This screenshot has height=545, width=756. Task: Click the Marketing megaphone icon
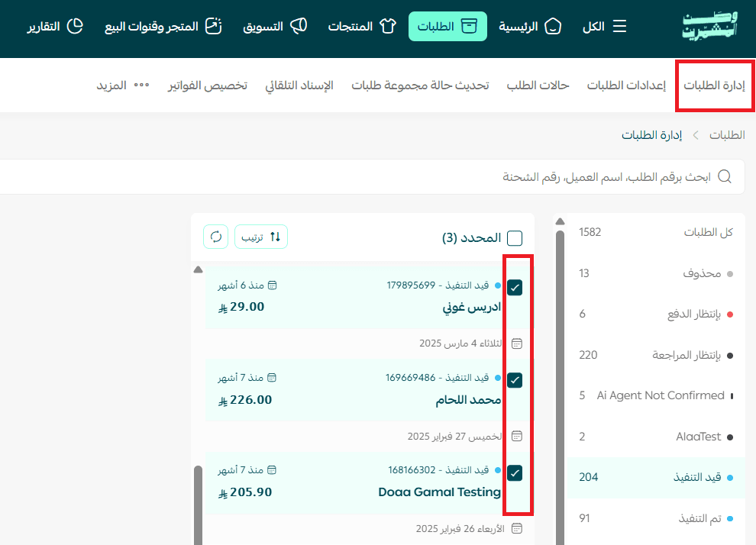point(299,27)
